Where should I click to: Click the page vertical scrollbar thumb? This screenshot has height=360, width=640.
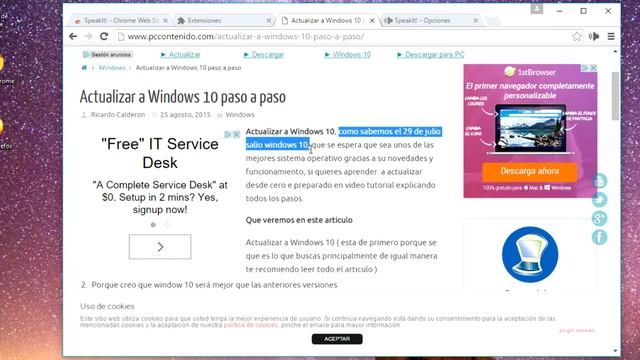tap(615, 96)
